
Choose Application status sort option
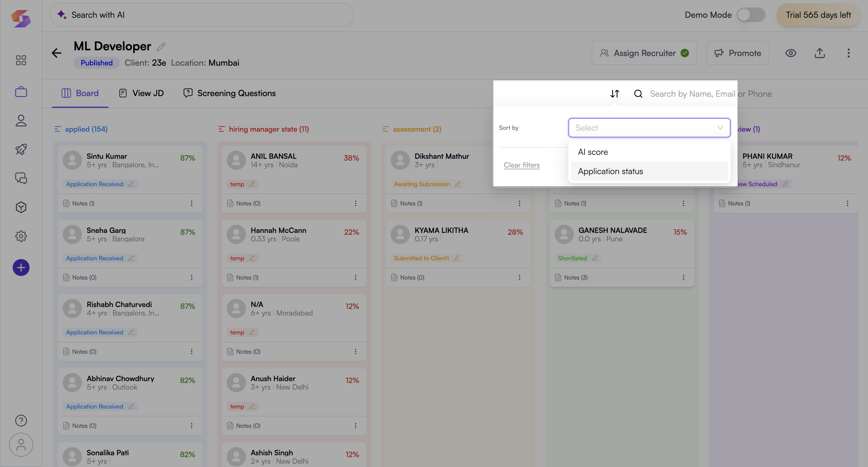tap(649, 171)
